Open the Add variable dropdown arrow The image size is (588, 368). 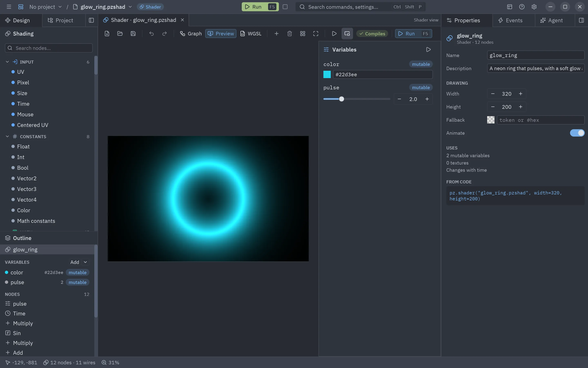click(85, 262)
